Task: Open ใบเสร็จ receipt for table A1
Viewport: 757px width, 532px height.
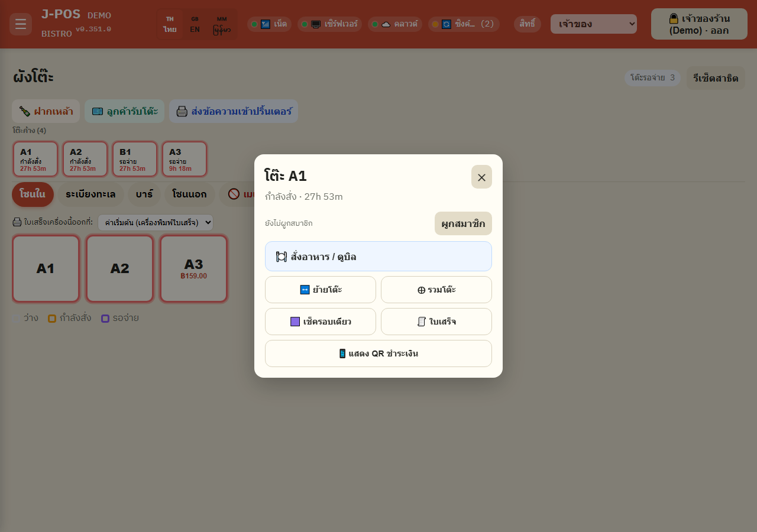Action: [x=436, y=322]
